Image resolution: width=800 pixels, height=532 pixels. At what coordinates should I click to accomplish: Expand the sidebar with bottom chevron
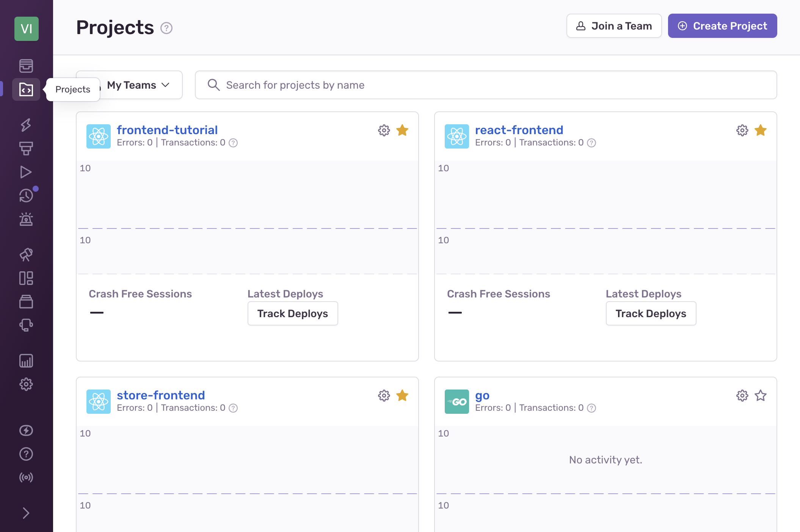pyautogui.click(x=26, y=513)
